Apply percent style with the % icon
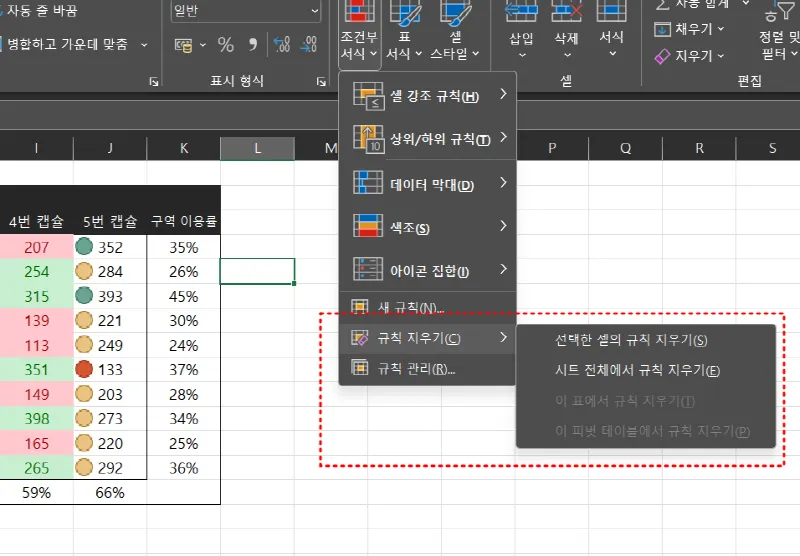The image size is (800, 556). [x=226, y=45]
